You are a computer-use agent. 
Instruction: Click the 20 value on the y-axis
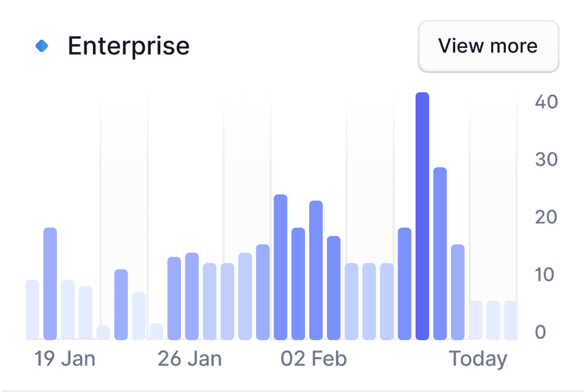546,217
